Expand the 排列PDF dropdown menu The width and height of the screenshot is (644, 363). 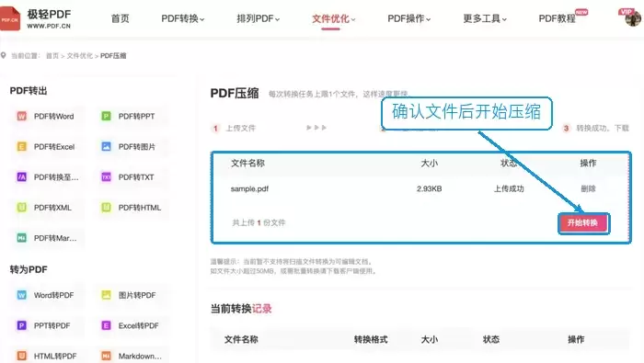tap(258, 19)
